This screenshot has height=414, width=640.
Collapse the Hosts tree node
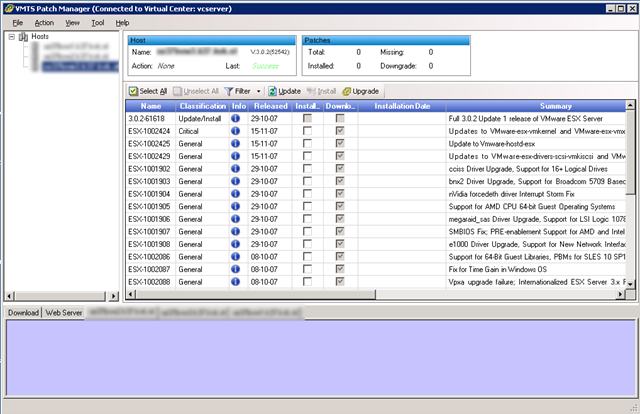[11, 37]
